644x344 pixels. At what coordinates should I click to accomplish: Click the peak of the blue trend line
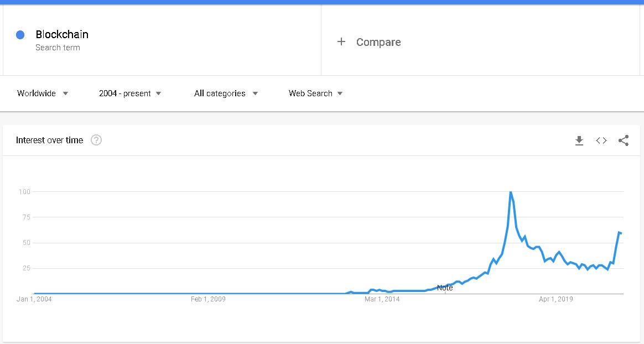point(511,192)
